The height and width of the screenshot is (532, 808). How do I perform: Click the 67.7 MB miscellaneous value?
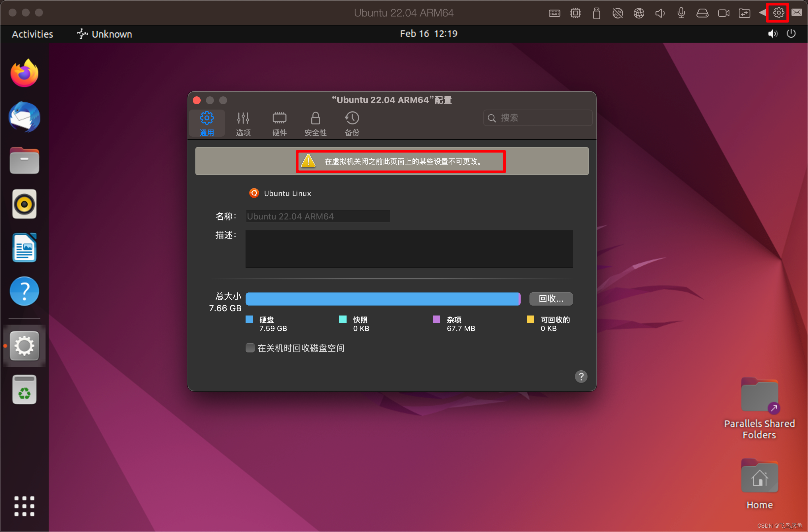click(x=461, y=329)
